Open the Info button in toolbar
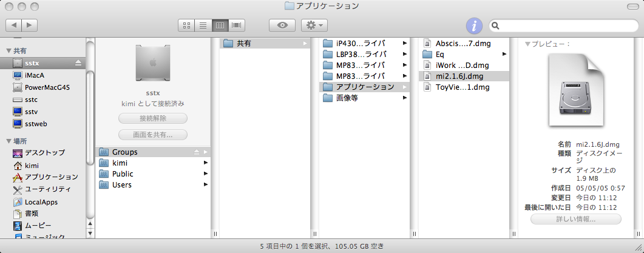Image resolution: width=644 pixels, height=253 pixels. click(x=474, y=25)
